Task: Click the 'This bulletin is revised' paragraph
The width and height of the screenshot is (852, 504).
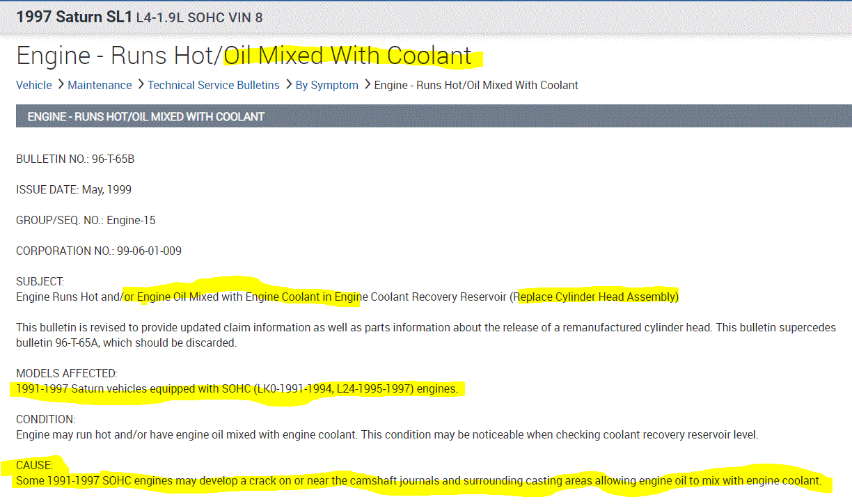Action: [x=426, y=335]
